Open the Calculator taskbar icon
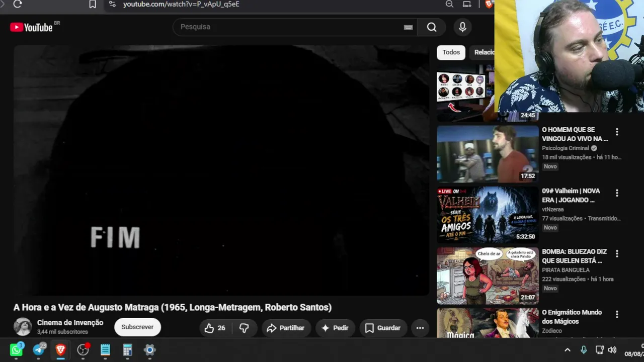 pos(127,350)
